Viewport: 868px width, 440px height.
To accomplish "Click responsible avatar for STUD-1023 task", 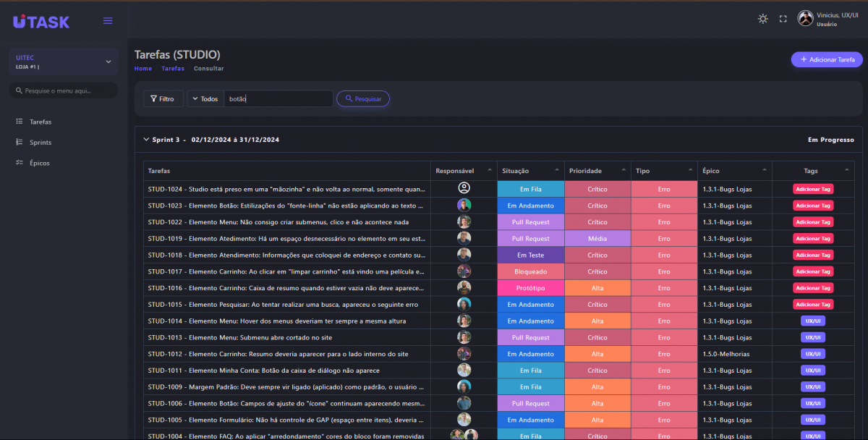I will (x=464, y=205).
